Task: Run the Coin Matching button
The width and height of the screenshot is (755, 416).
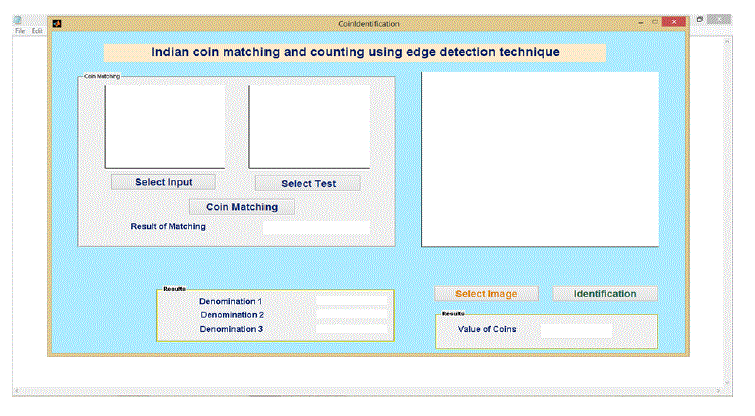Action: 241,206
